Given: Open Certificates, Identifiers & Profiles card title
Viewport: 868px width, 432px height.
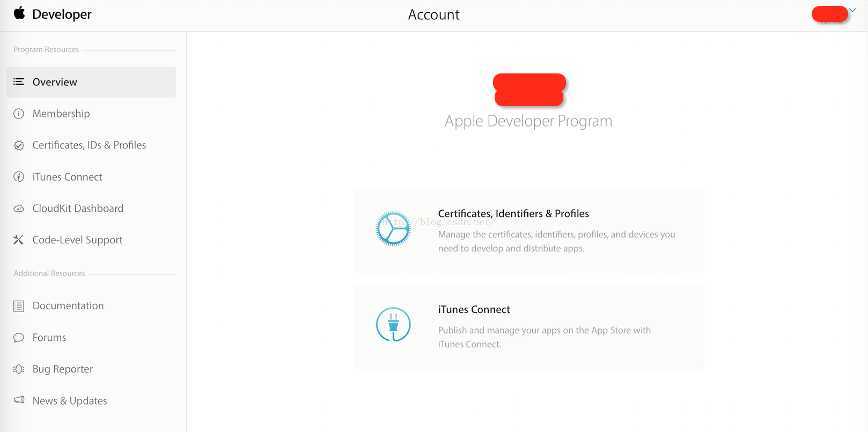Looking at the screenshot, I should click(513, 214).
